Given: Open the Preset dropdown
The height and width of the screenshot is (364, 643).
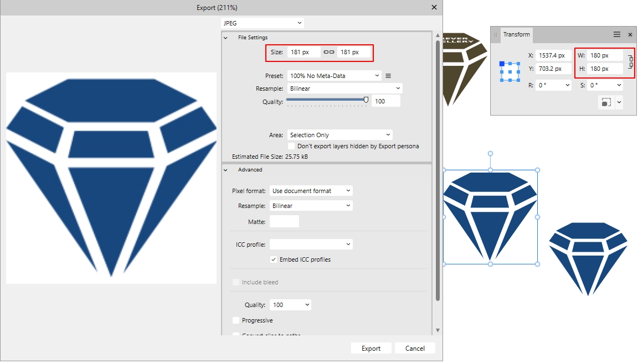Looking at the screenshot, I should tap(334, 76).
